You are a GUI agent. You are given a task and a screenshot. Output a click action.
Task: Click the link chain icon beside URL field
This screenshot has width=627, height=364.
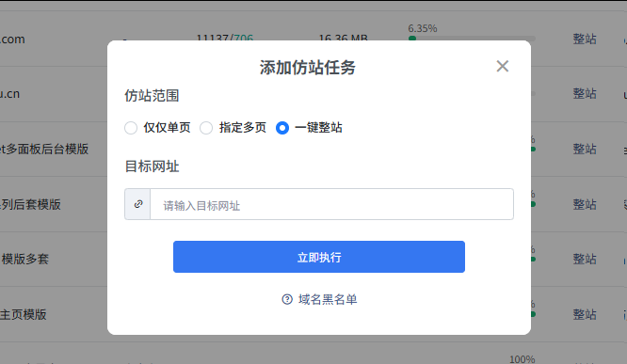pyautogui.click(x=138, y=204)
